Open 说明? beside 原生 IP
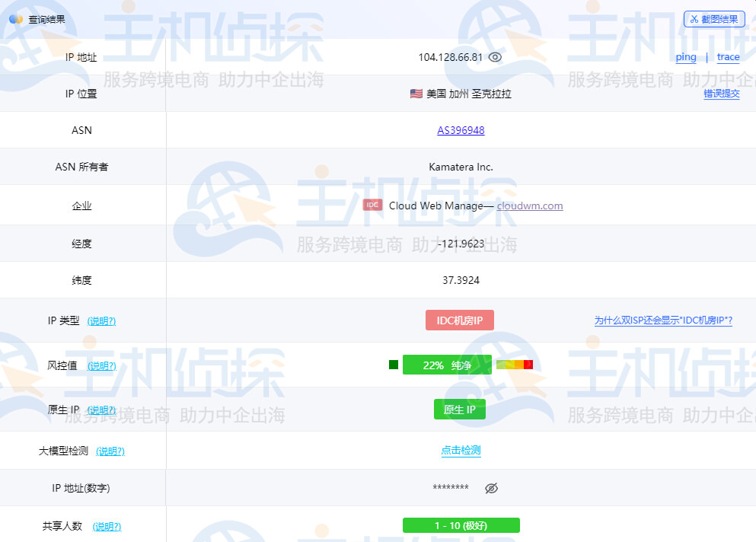 [101, 410]
